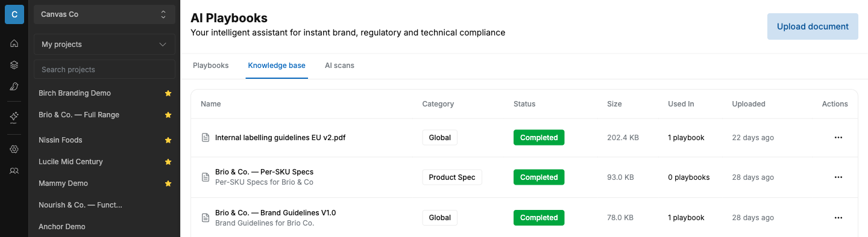This screenshot has width=868, height=237.
Task: Click the 22 days ago upload date
Action: tap(753, 138)
